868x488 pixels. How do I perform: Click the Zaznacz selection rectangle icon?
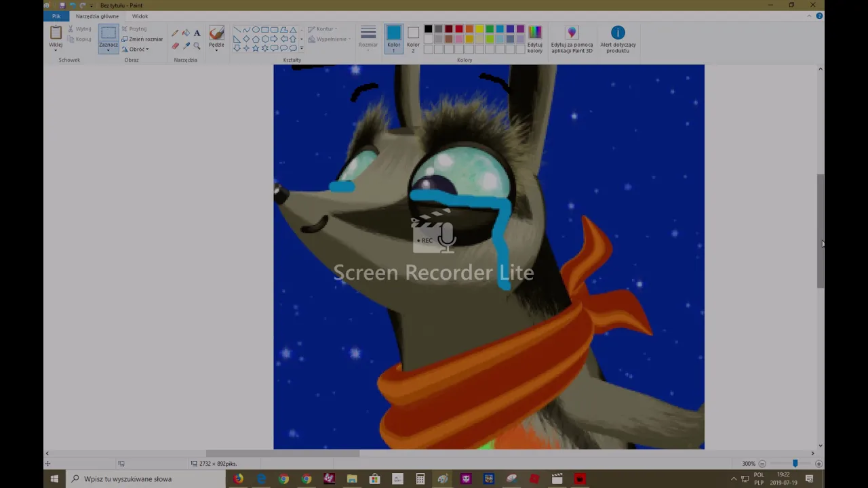pyautogui.click(x=108, y=33)
